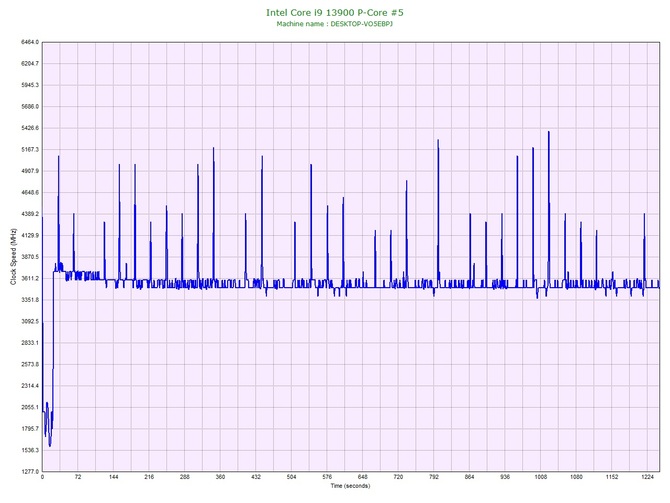Click the x-axis tick label 504
The height and width of the screenshot is (503, 670).
click(291, 477)
